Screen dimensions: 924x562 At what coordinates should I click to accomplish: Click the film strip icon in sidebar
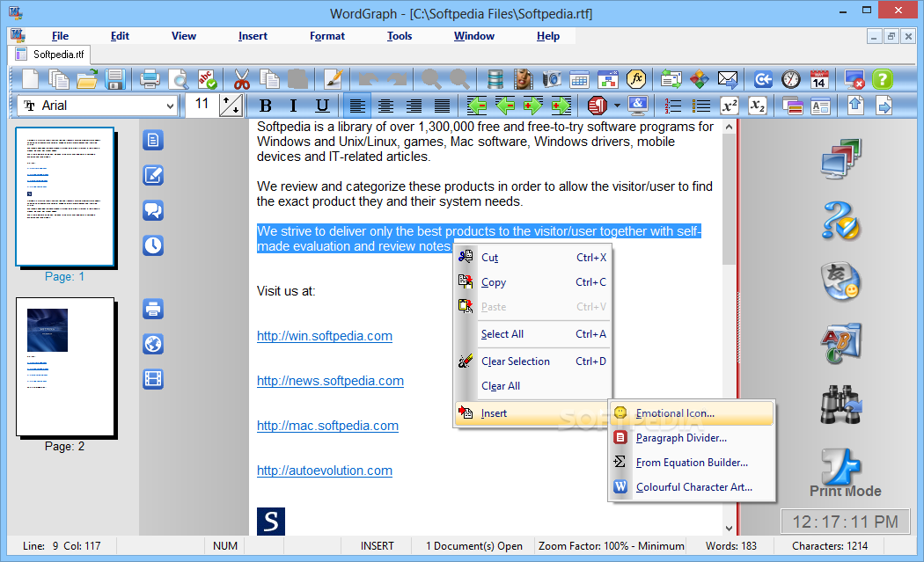153,379
